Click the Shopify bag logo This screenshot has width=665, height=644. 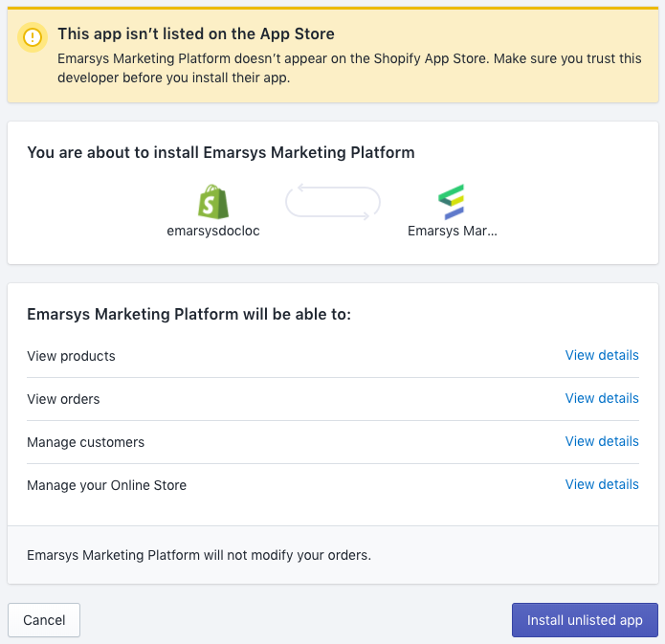213,202
